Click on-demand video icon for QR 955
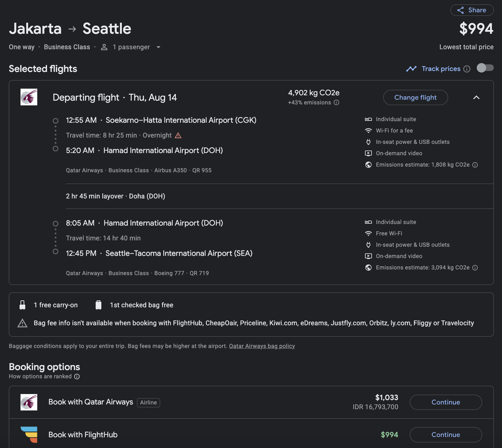This screenshot has height=448, width=502. 368,153
